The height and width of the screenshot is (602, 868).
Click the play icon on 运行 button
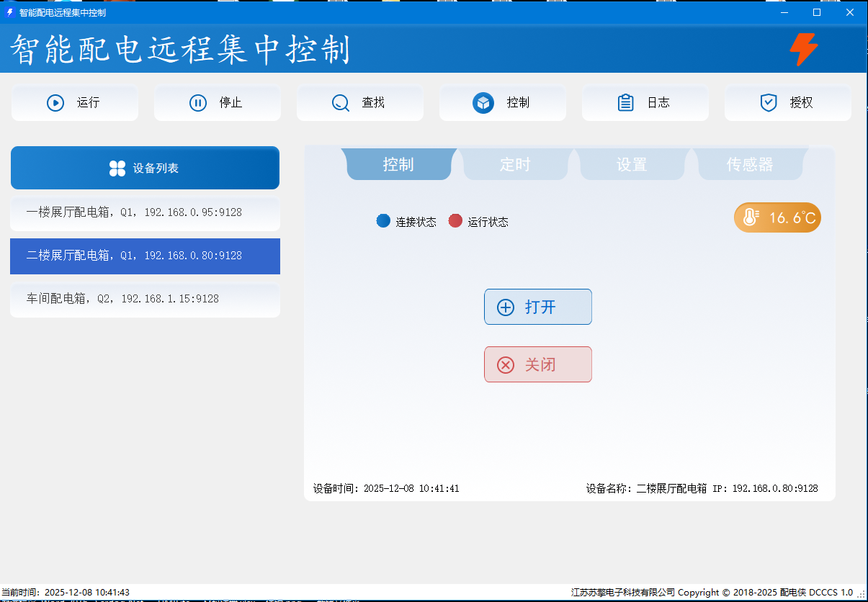[x=55, y=103]
